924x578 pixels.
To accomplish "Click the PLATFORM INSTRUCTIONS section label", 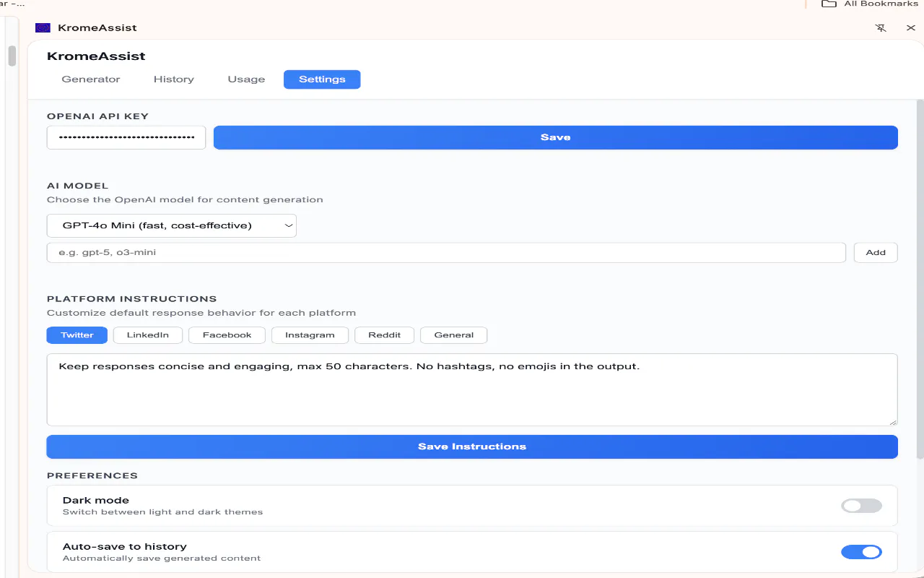I will [x=132, y=299].
